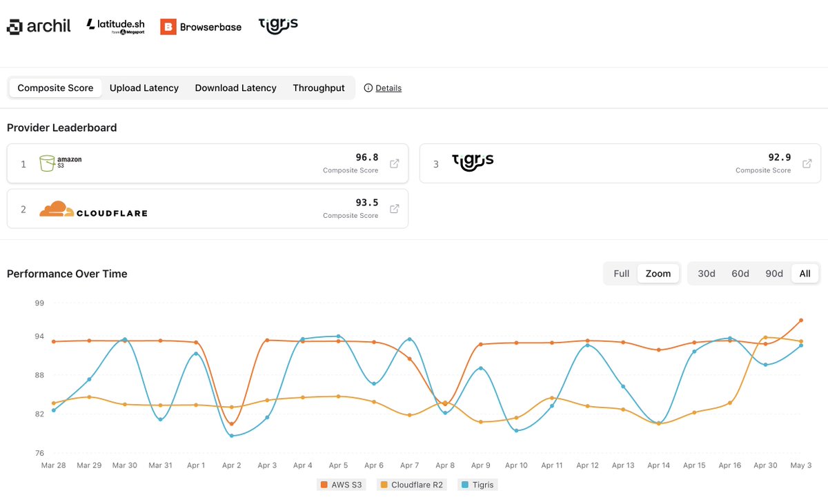Toggle Tigris series in chart legend
This screenshot has height=504, width=828.
[477, 485]
